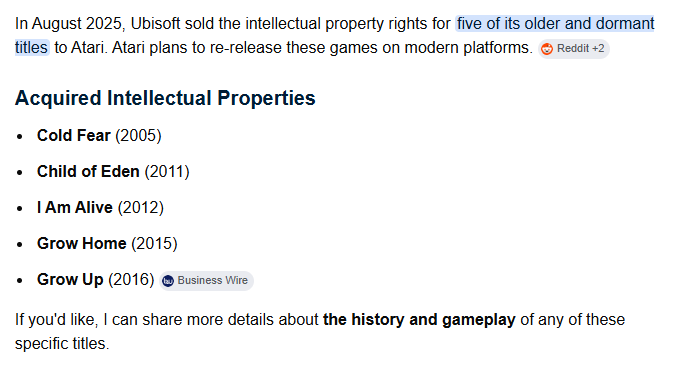Screen dimensions: 681x378
Task: Click 'In August 2025' at paragraph start
Action: [x=69, y=23]
